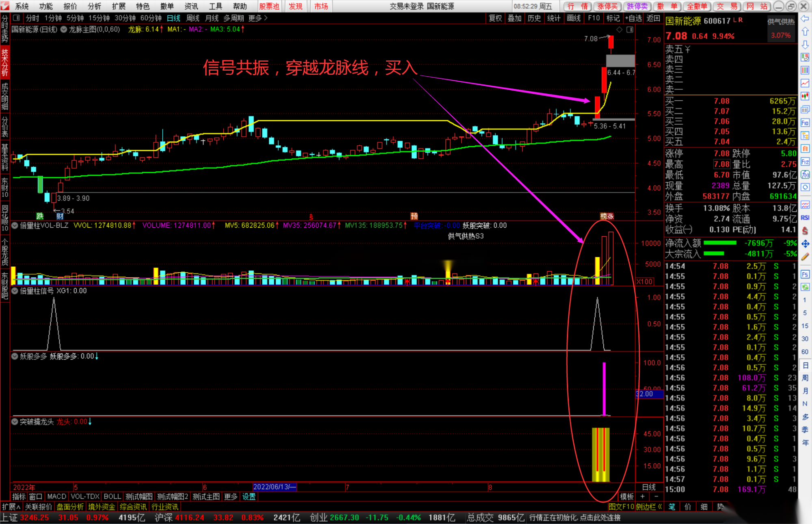Click the green 净流入额 bar
812x524 pixels.
pos(720,243)
